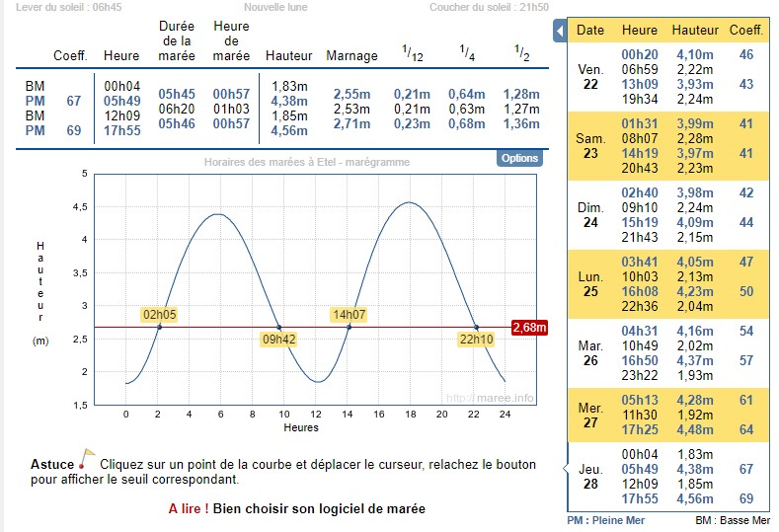Click the 1/2 column header
The width and height of the screenshot is (779, 532).
tap(521, 52)
